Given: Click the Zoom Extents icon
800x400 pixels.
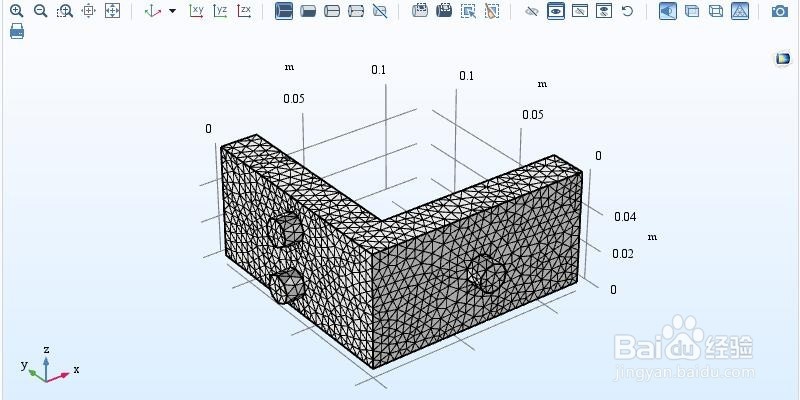Looking at the screenshot, I should click(112, 11).
